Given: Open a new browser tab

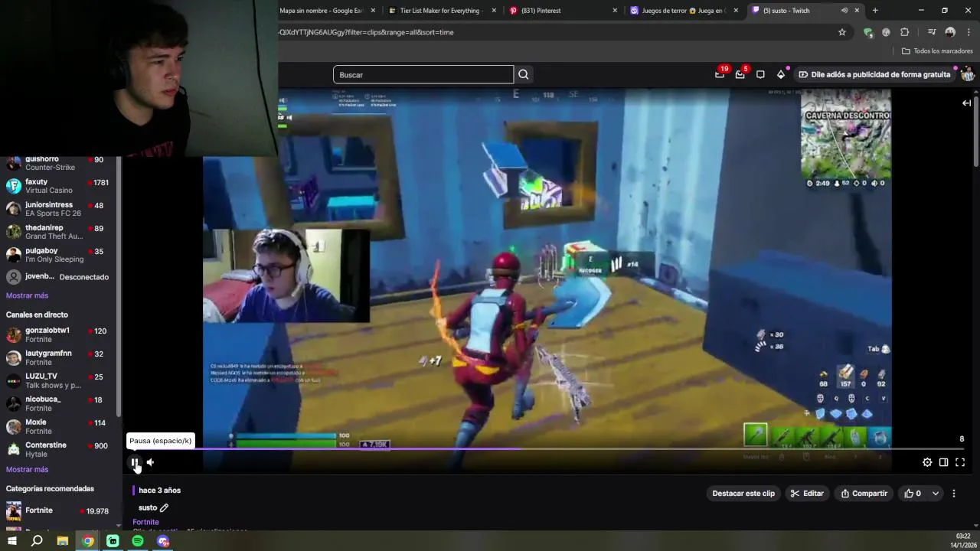Looking at the screenshot, I should (875, 11).
